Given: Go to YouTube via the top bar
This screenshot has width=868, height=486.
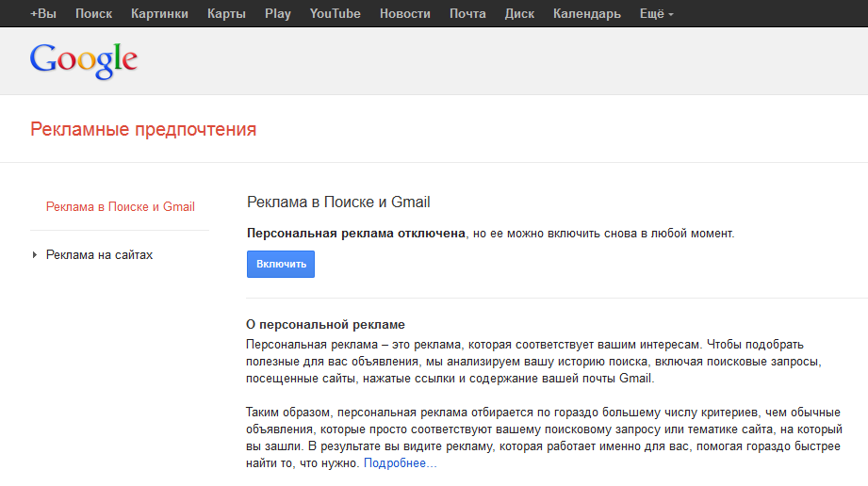Looking at the screenshot, I should coord(335,13).
